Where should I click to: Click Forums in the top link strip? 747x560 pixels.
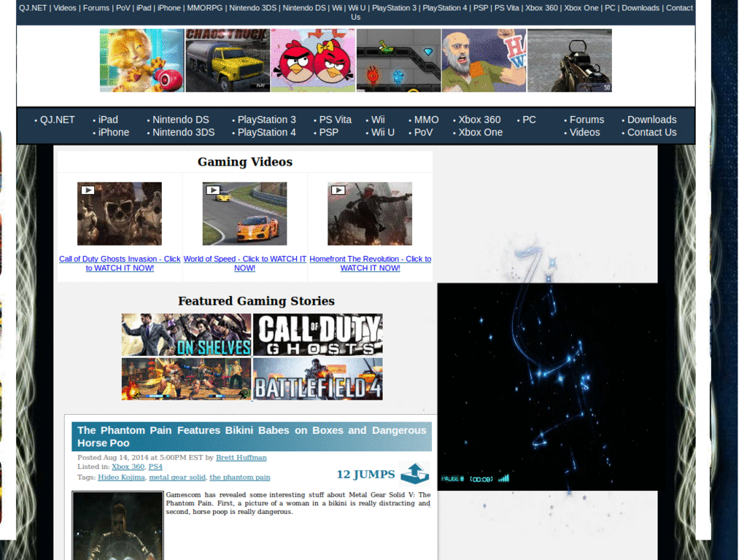[96, 8]
